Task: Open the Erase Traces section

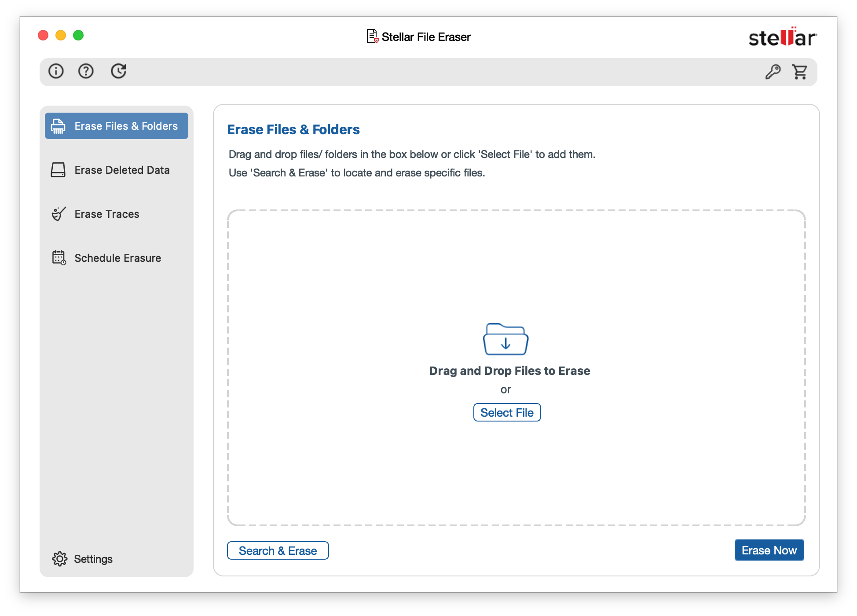Action: click(107, 214)
